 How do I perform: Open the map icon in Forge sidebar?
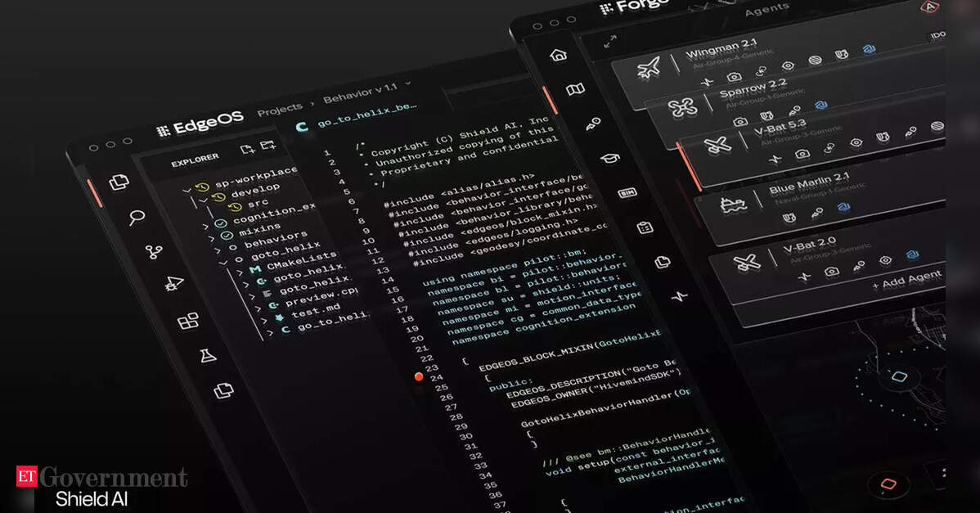coord(576,89)
